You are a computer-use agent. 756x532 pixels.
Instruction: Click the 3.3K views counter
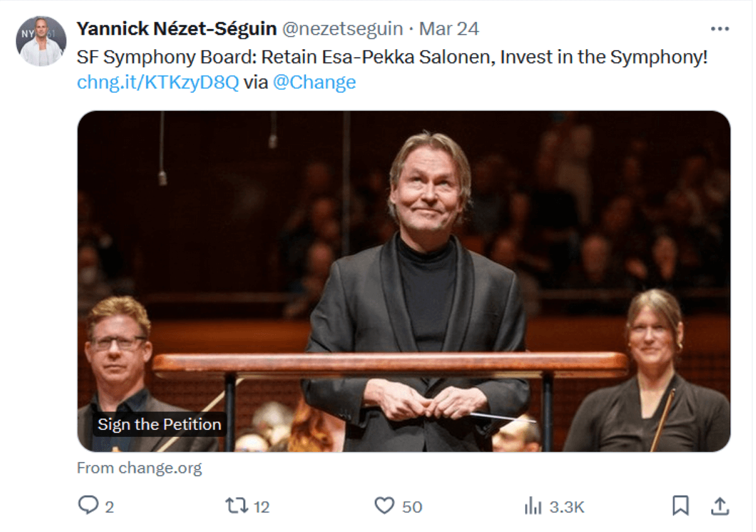pos(566,506)
